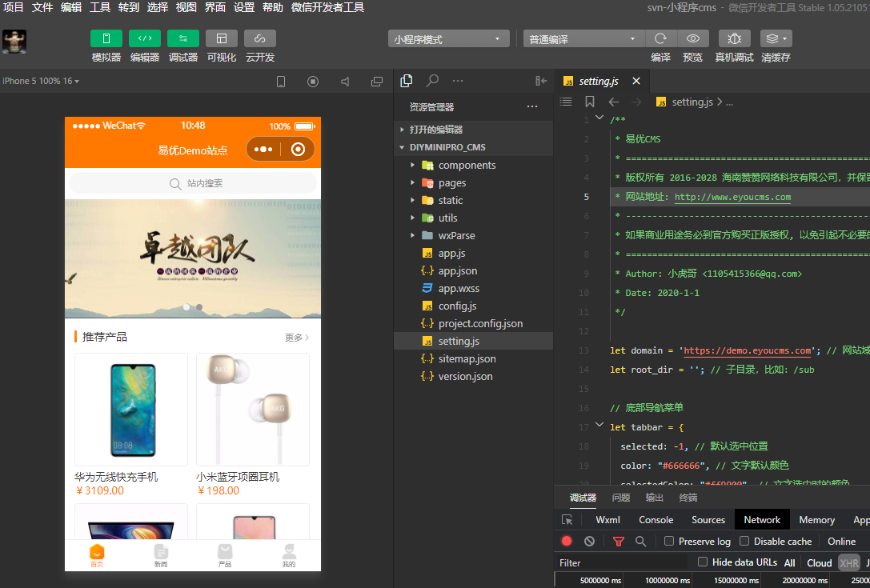Open the 云开发 cloud development console

pos(259,39)
